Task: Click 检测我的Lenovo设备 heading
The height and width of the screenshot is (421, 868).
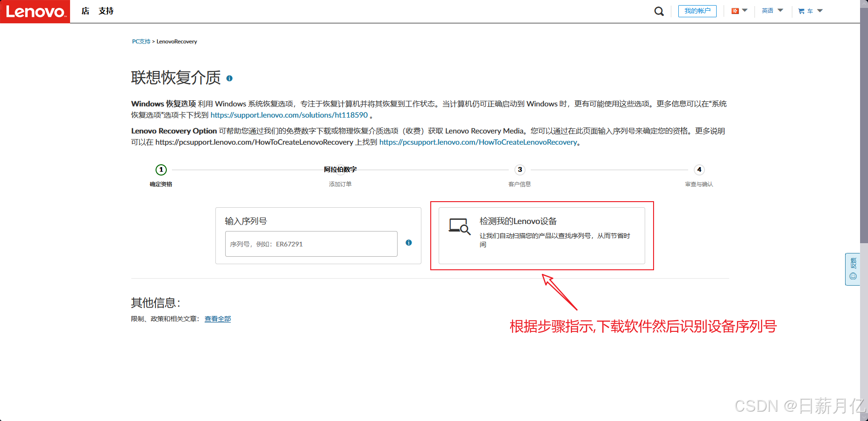Action: click(x=518, y=221)
